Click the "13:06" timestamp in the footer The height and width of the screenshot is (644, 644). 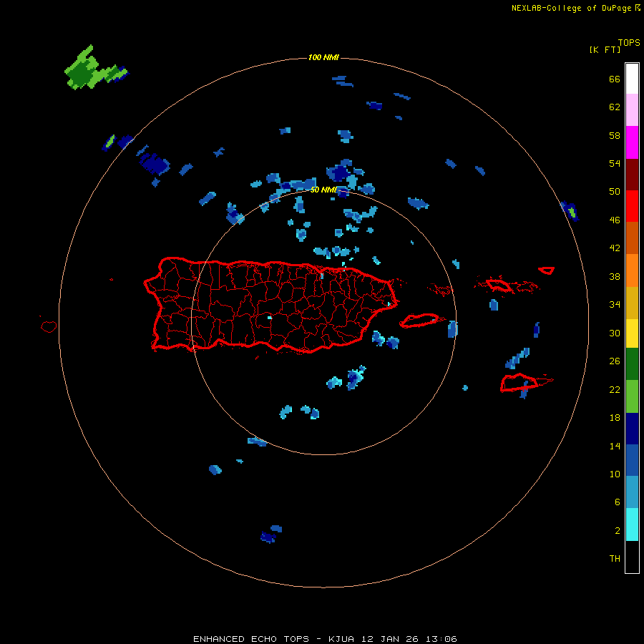pyautogui.click(x=441, y=639)
